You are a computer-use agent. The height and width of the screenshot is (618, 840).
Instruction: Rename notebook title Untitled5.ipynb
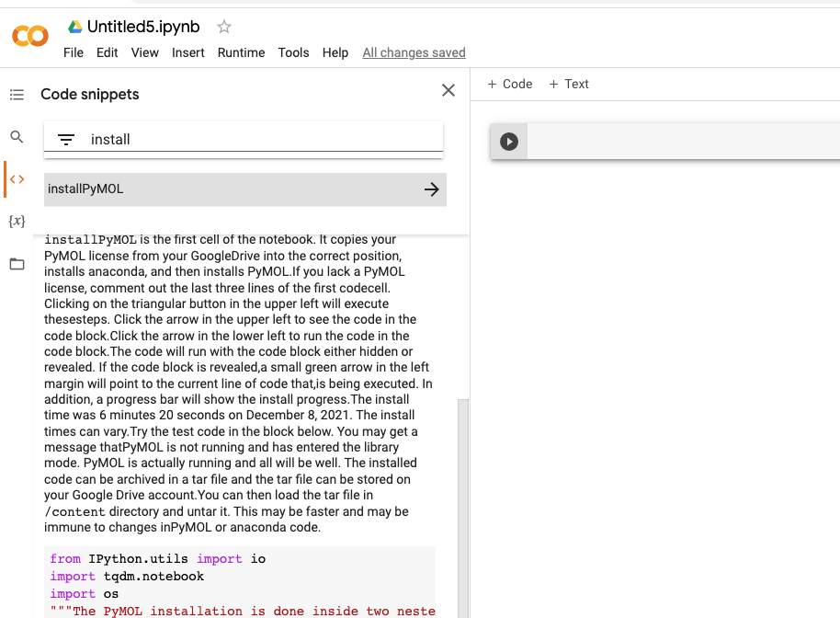(x=143, y=27)
